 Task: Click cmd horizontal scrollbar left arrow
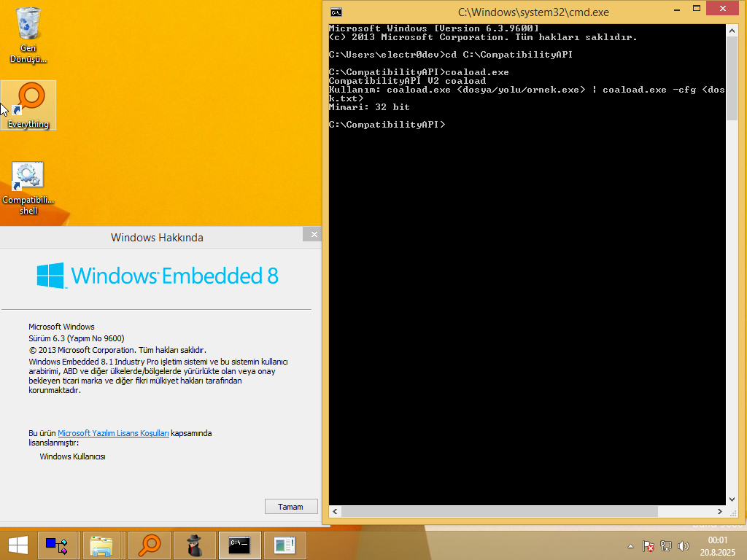tap(335, 511)
